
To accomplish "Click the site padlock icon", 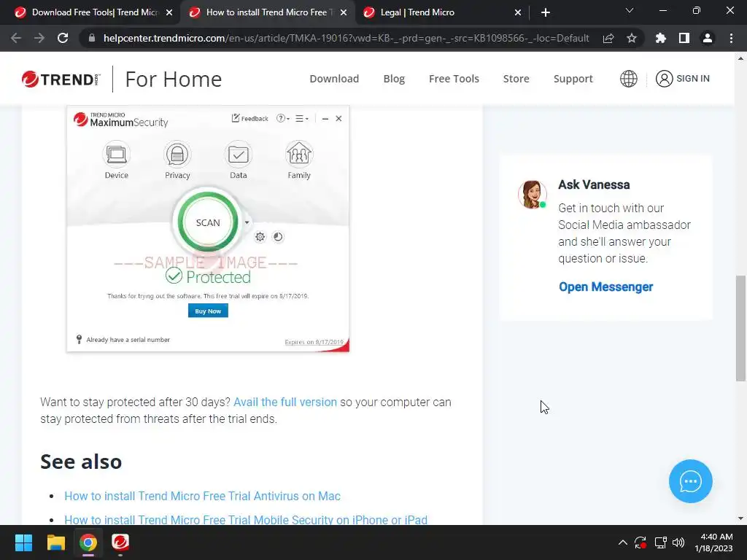I will pos(92,38).
